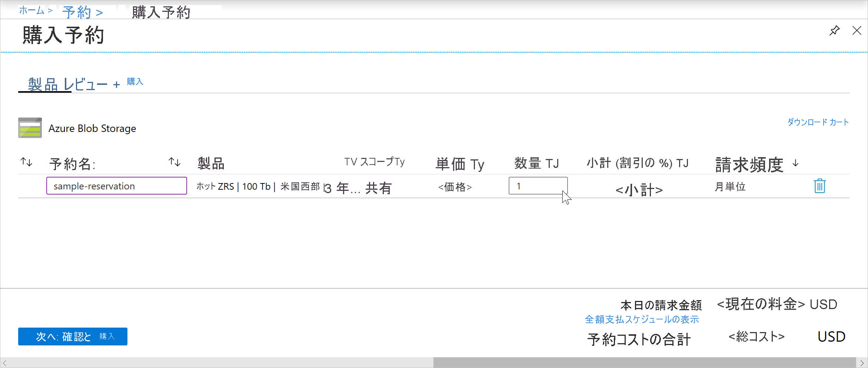The image size is (868, 368).
Task: Pin the 購入予約 blade
Action: click(x=834, y=30)
